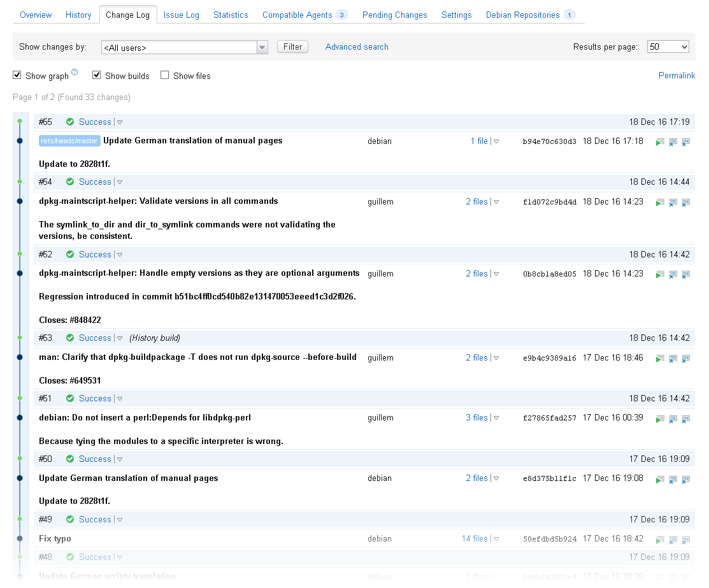The image size is (709, 588).
Task: Open the Success link of build #50
Action: point(95,459)
